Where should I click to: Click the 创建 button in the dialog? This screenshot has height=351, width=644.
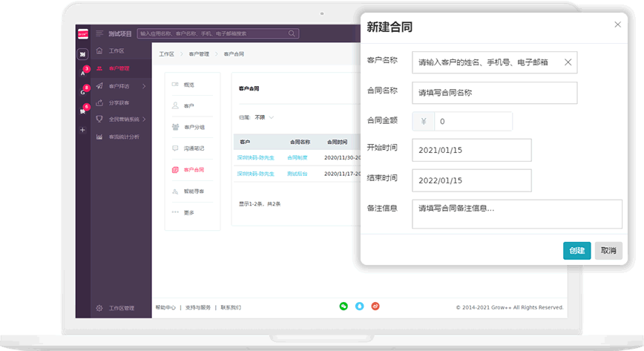576,251
